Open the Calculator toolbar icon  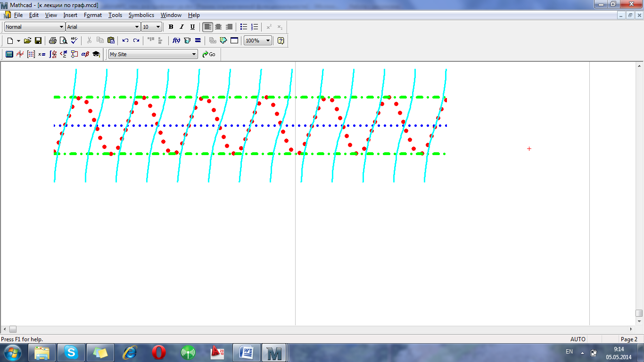[9, 54]
